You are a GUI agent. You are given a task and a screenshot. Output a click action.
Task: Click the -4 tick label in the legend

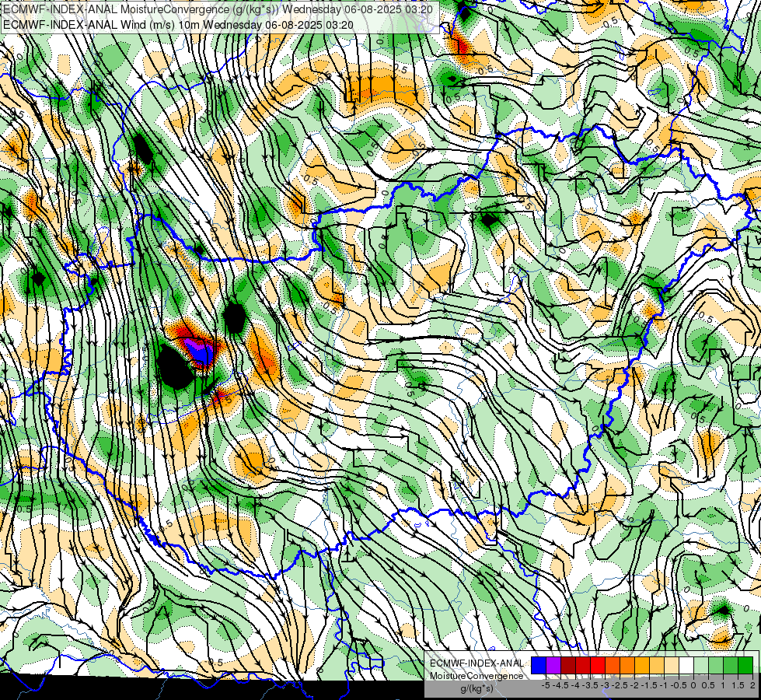[575, 685]
